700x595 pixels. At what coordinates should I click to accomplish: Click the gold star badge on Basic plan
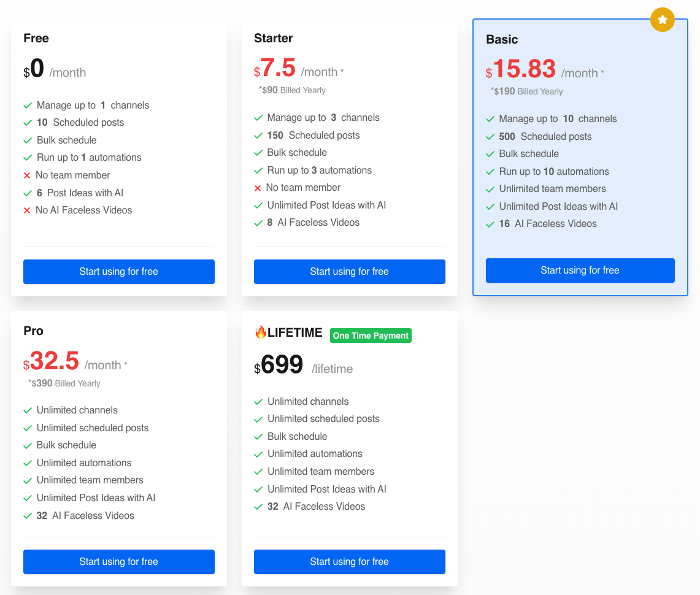pos(662,20)
